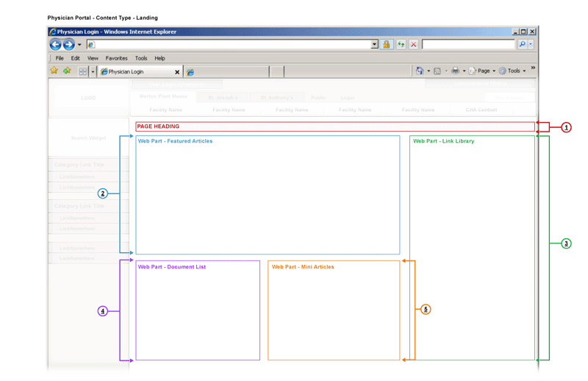Open the search provider options dropdown

(x=531, y=44)
